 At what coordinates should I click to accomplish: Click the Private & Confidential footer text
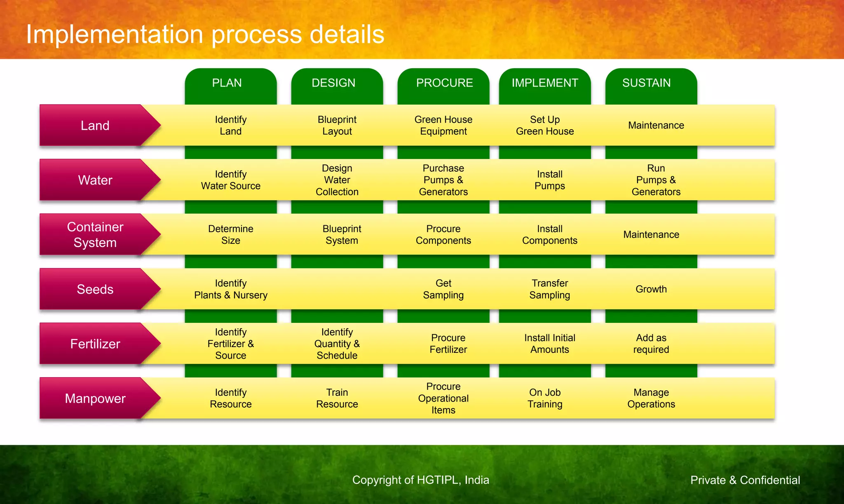(x=745, y=480)
